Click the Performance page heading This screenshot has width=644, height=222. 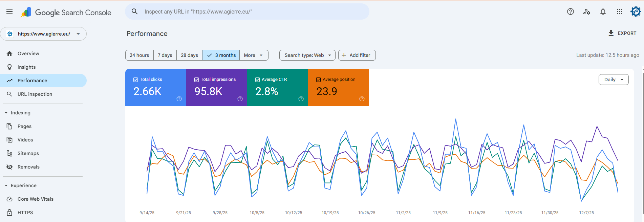[147, 34]
